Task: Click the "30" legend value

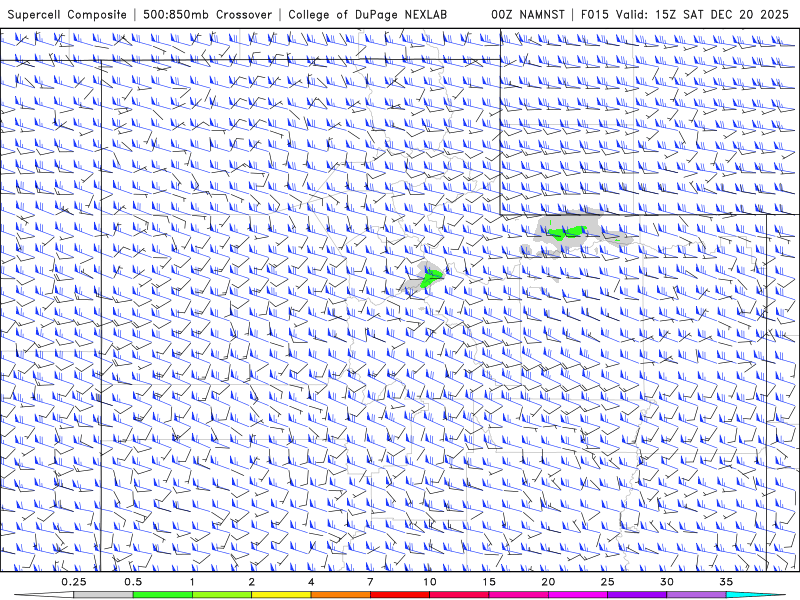Action: coord(667,582)
